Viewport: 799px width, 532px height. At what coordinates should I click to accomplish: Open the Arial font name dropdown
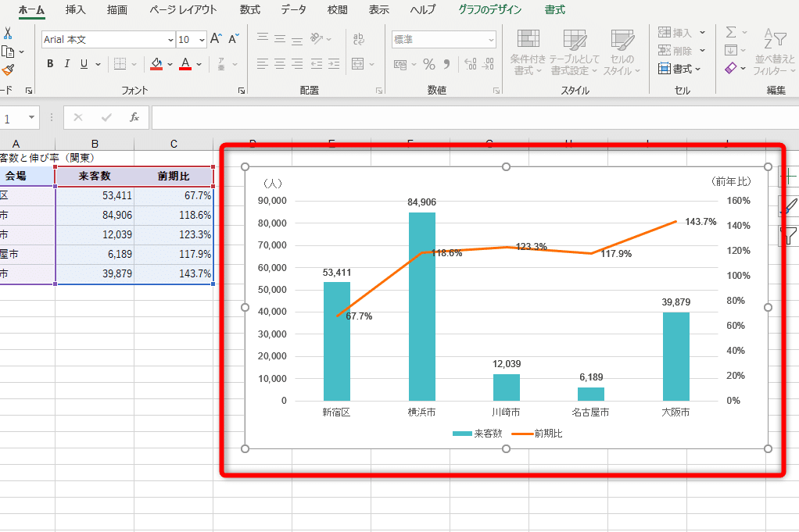pos(170,39)
